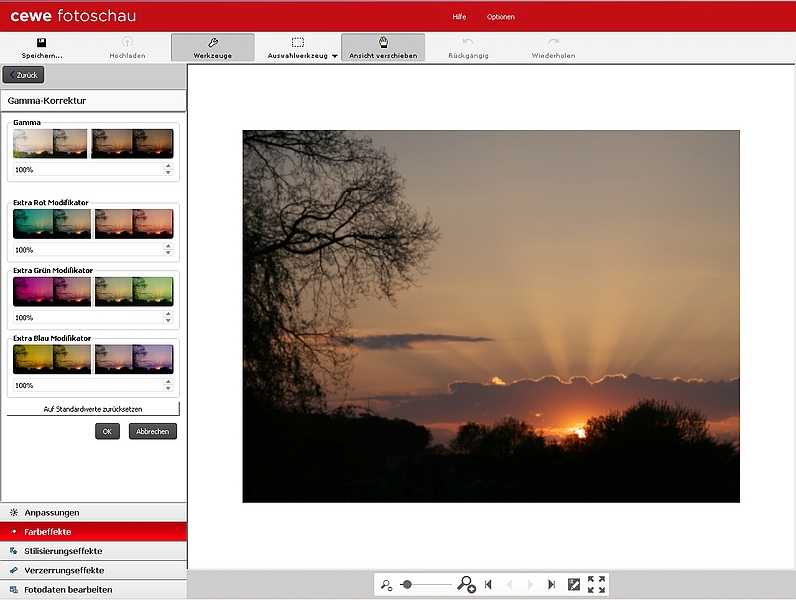Expand the Stilisierungseffekte section

coord(93,551)
